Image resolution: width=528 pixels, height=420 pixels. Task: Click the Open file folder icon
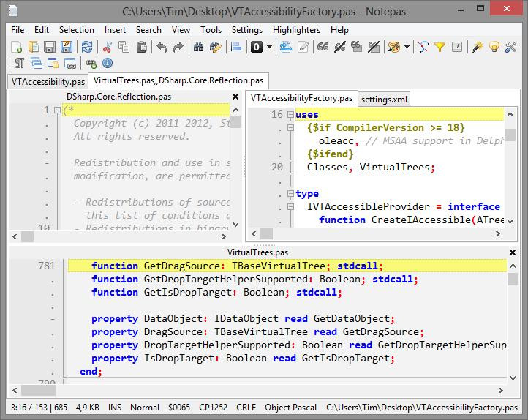point(34,47)
